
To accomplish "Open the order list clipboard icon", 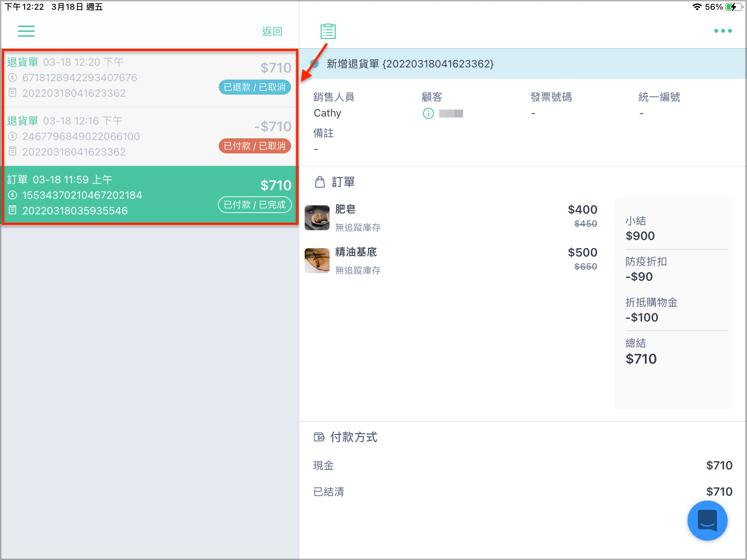I will 328,31.
